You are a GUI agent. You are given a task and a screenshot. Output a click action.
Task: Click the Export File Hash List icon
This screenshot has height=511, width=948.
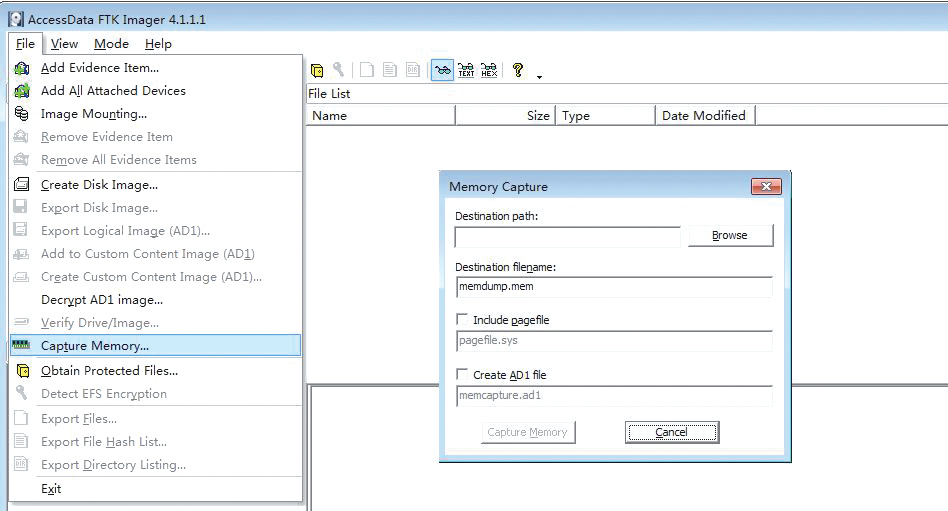click(x=21, y=441)
